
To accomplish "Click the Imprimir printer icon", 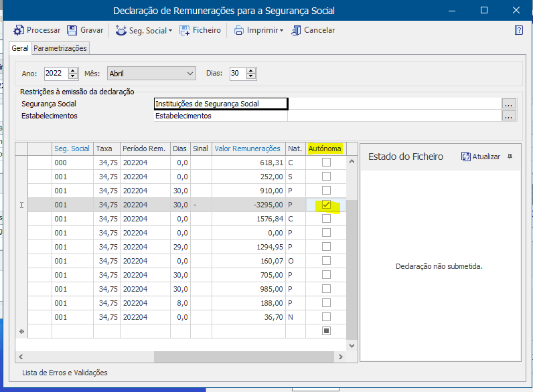I will (x=239, y=30).
